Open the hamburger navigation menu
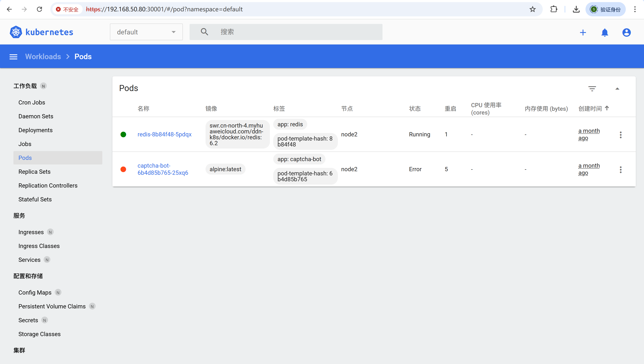 [x=13, y=57]
